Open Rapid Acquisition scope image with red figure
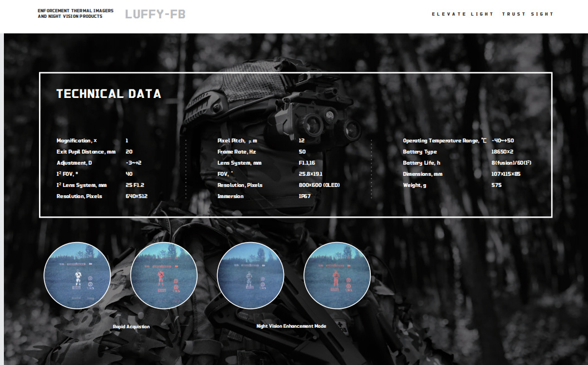 pyautogui.click(x=164, y=275)
